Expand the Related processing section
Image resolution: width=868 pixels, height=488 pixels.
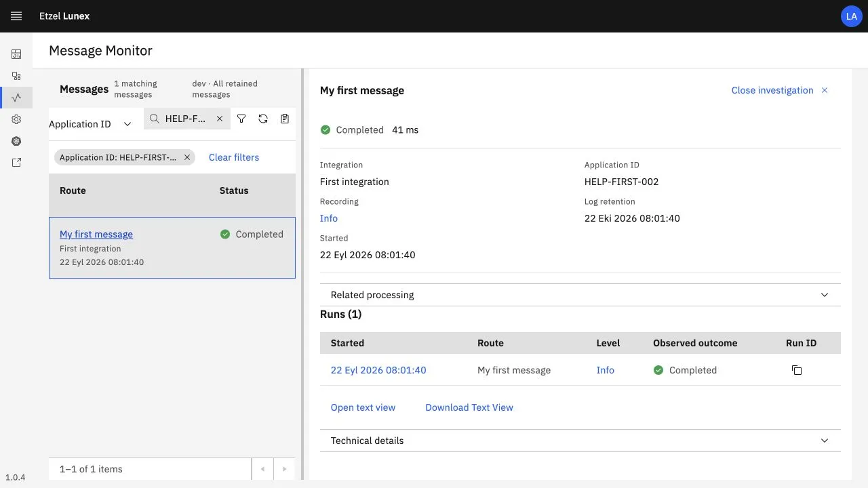(x=580, y=295)
